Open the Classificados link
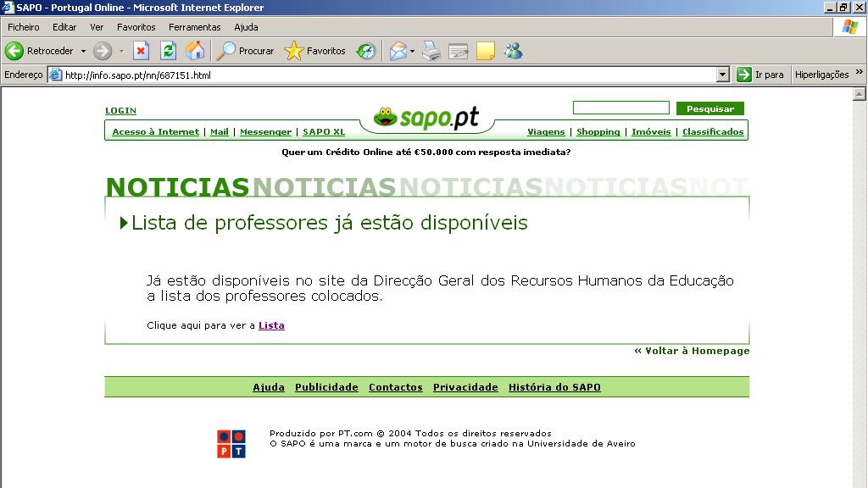The image size is (868, 488). 713,131
